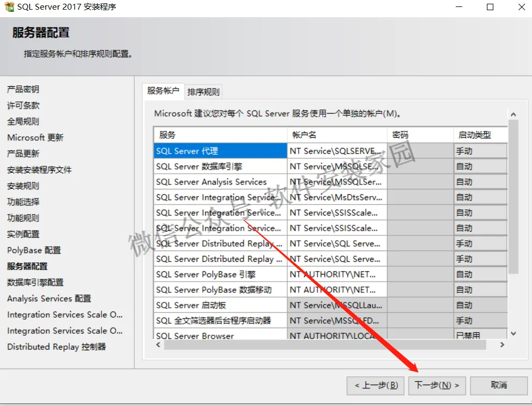Cancel setup with 取消 button

point(499,385)
